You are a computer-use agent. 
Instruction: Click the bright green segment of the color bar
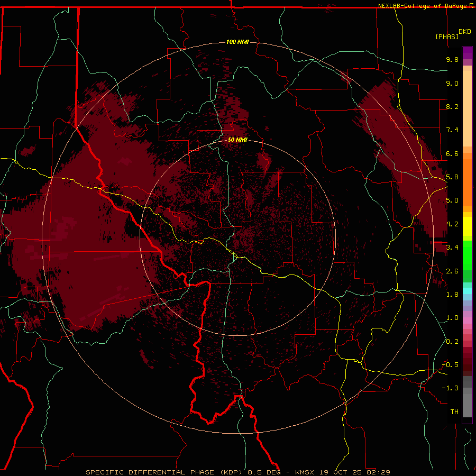(x=467, y=257)
